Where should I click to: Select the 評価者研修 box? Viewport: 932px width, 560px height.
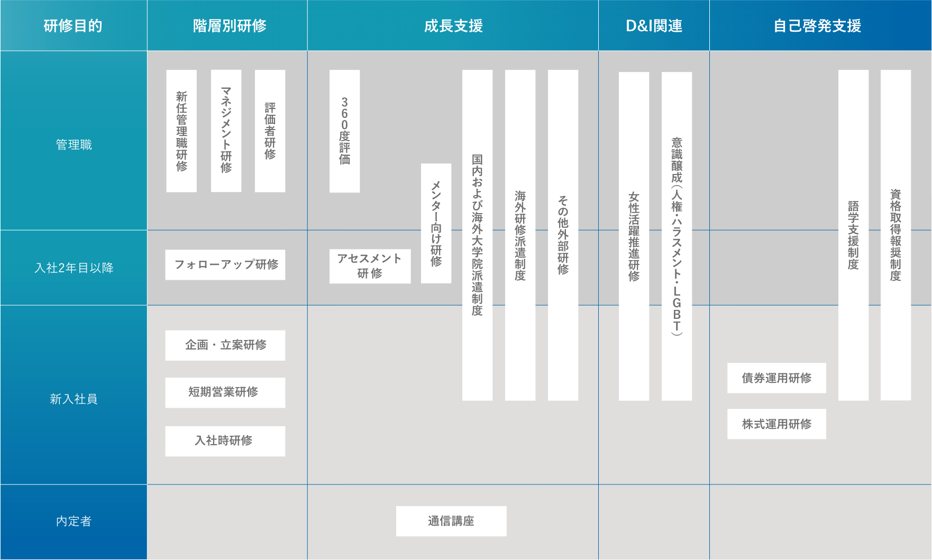270,131
